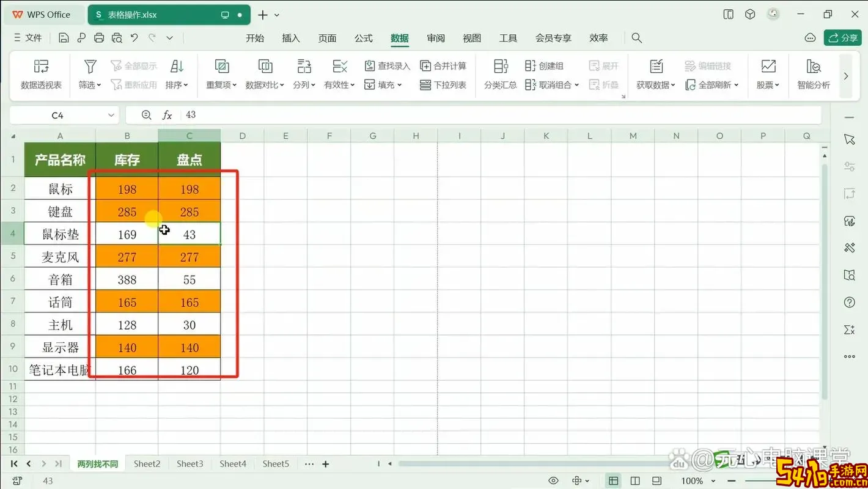868x489 pixels.
Task: Click the eye reading-mode icon in the status bar
Action: pos(553,480)
